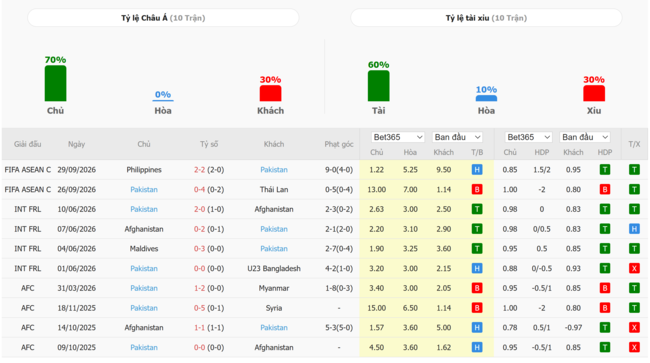Image resolution: width=650 pixels, height=363 pixels.
Task: Click the Tỷ số column header
Action: coord(209,144)
